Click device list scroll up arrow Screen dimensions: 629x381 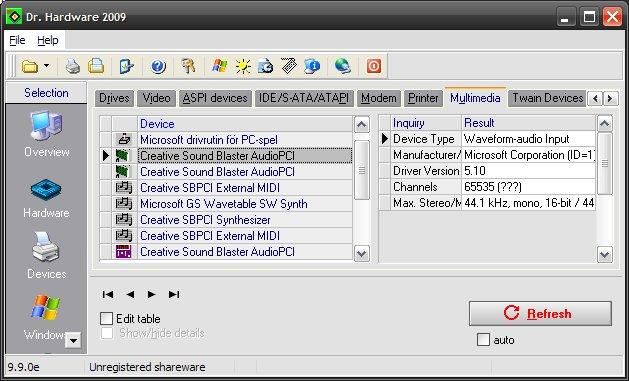[362, 124]
